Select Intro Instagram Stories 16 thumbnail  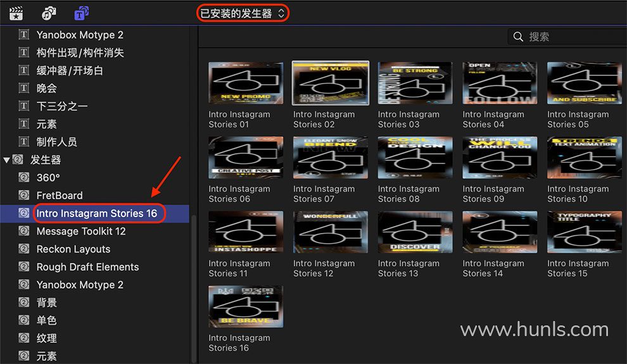click(246, 306)
